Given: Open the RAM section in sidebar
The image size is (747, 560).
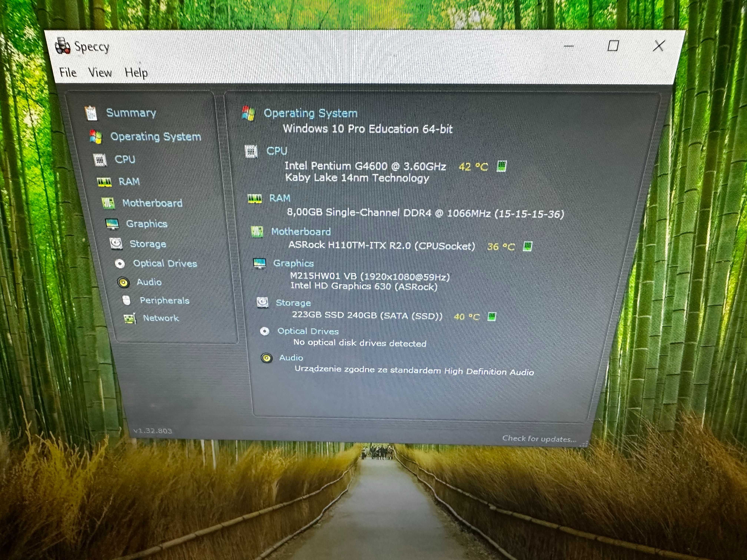Looking at the screenshot, I should [x=129, y=182].
